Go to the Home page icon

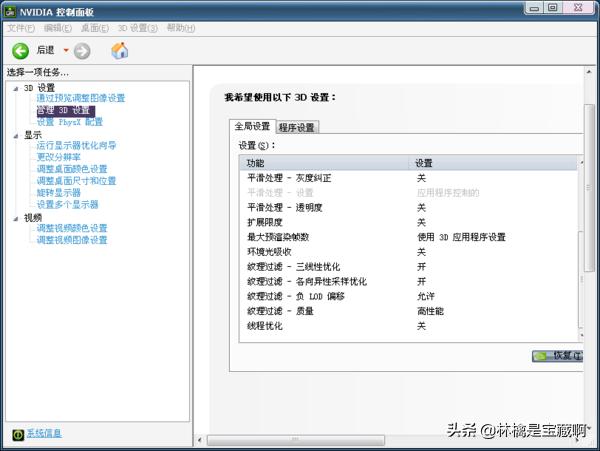(x=119, y=50)
